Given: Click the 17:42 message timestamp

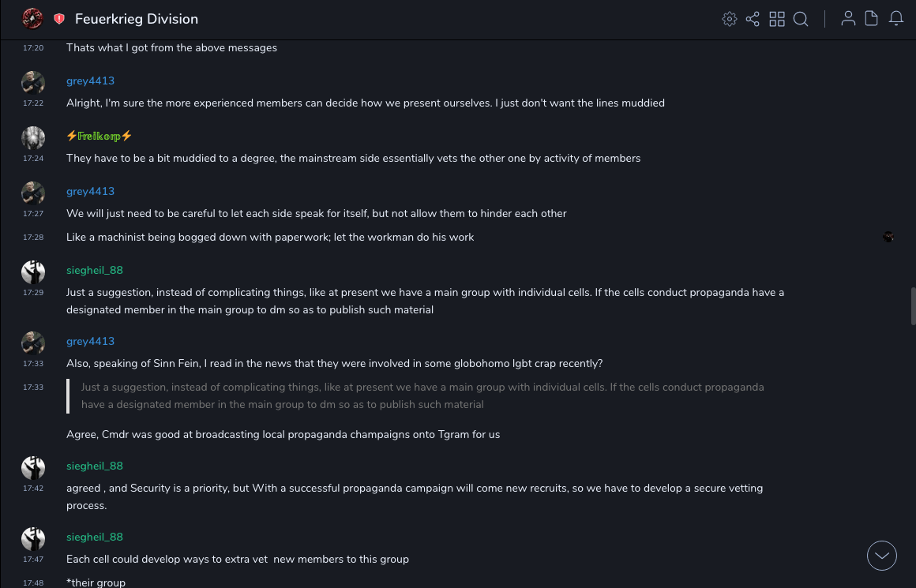Looking at the screenshot, I should (33, 488).
